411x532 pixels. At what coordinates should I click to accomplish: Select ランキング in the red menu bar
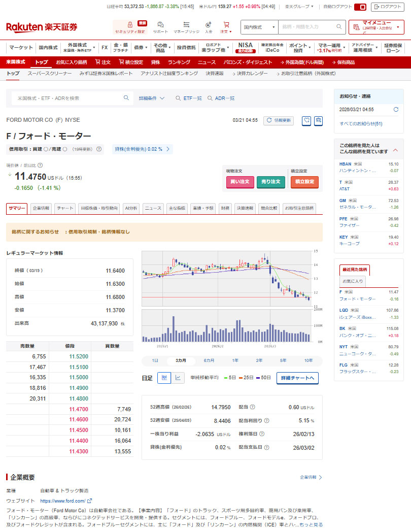pos(179,62)
